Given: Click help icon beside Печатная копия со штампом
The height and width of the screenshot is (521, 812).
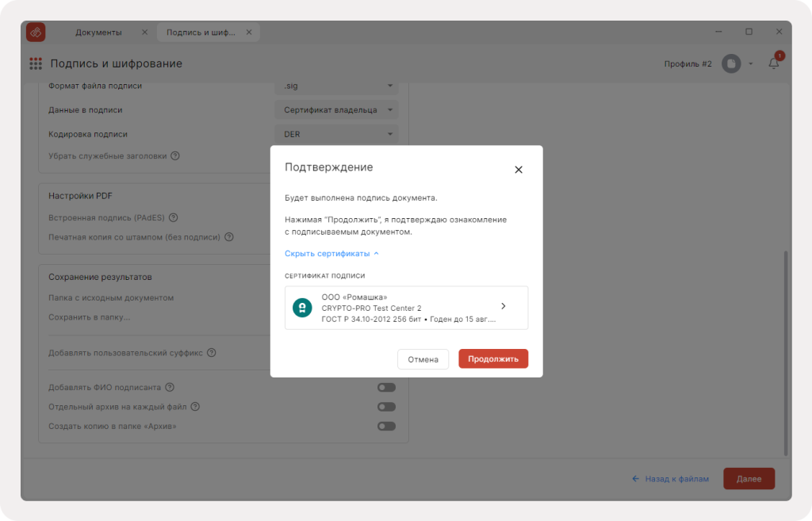Looking at the screenshot, I should pos(229,236).
